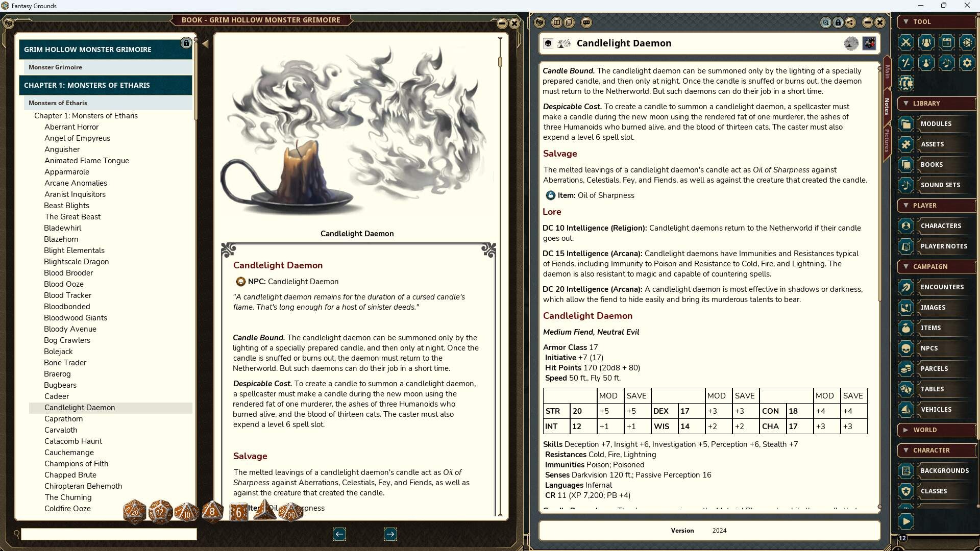Collapse Chapter 1: Monsters of Etharis header
Image resolution: width=980 pixels, height=551 pixels.
(106, 85)
